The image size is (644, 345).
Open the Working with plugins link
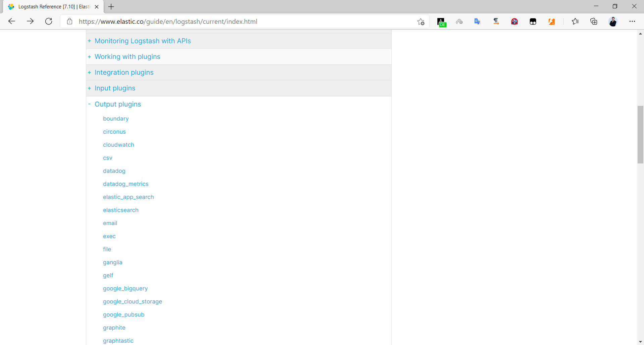click(x=127, y=57)
